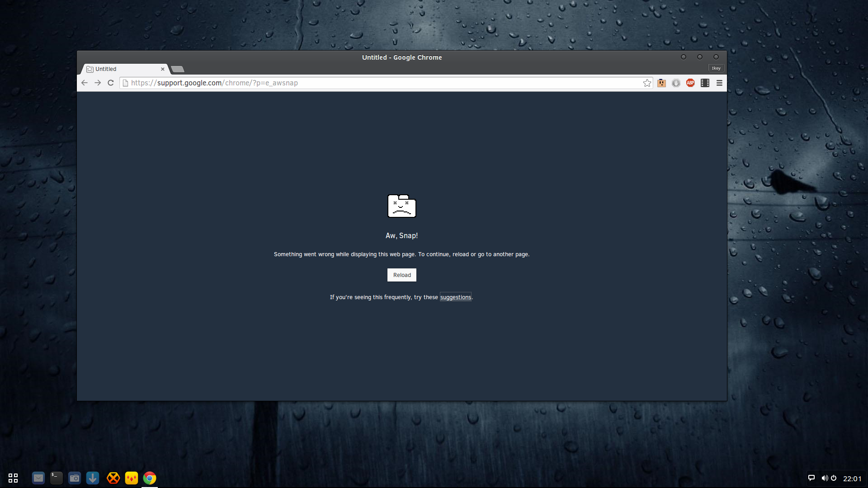The image size is (868, 488).
Task: Open the film strip extension
Action: 705,83
